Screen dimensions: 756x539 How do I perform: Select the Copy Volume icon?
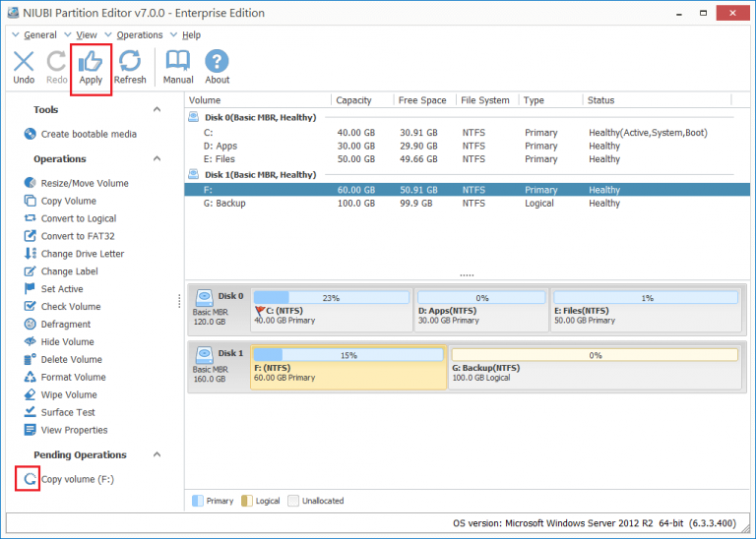pos(30,201)
